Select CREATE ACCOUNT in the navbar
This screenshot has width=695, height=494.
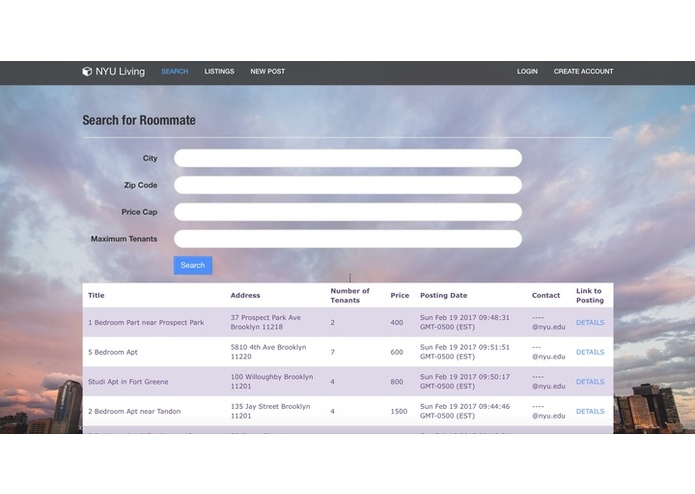click(x=583, y=71)
